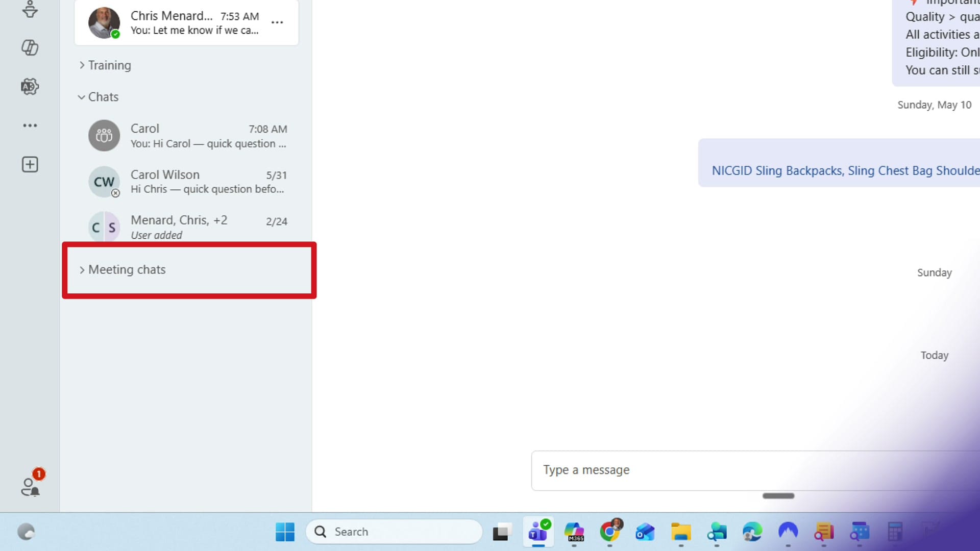Open File Explorer from the taskbar
The width and height of the screenshot is (980, 551).
click(x=681, y=532)
